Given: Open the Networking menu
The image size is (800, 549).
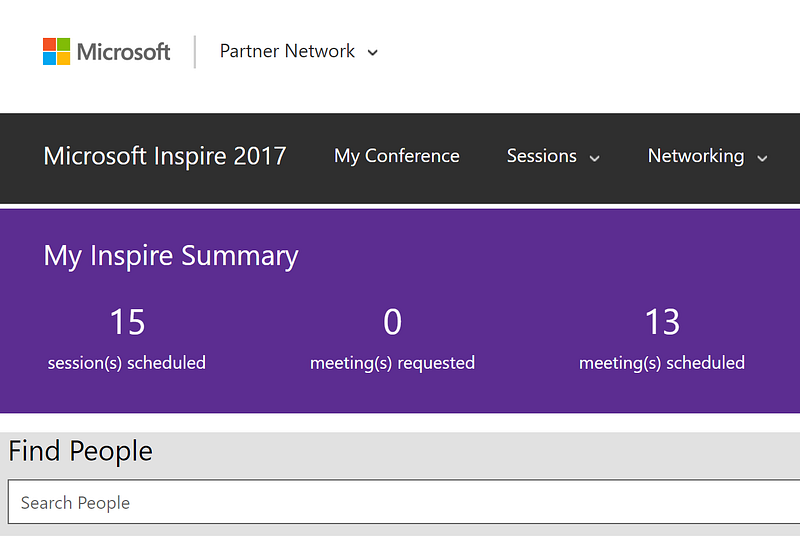Looking at the screenshot, I should (x=696, y=156).
